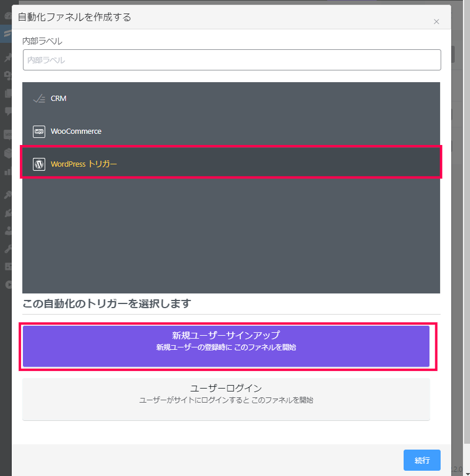Viewport: 470px width, 476px height.
Task: Click the 内部ラベル text input field
Action: 232,60
